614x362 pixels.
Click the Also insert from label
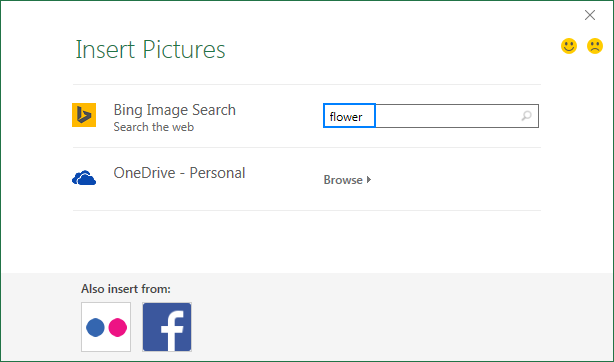click(x=126, y=289)
